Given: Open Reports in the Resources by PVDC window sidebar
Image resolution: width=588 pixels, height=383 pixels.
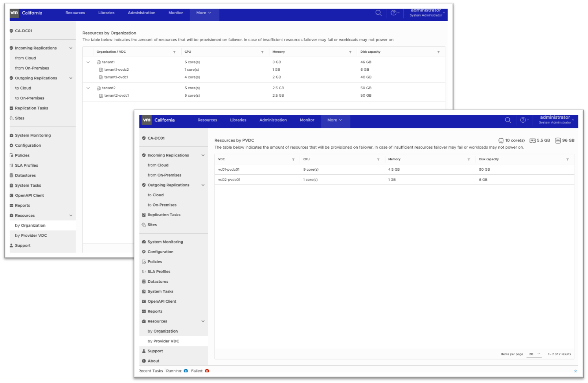Looking at the screenshot, I should [x=155, y=311].
